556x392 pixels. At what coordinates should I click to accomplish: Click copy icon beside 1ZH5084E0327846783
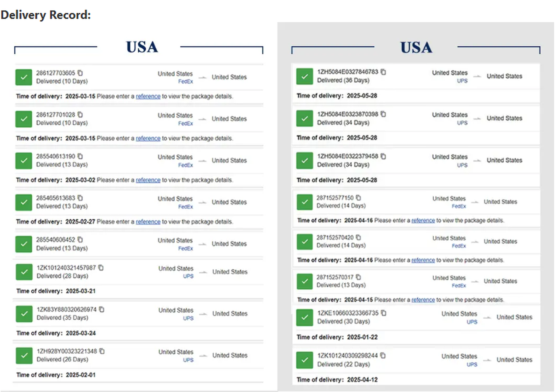[383, 72]
